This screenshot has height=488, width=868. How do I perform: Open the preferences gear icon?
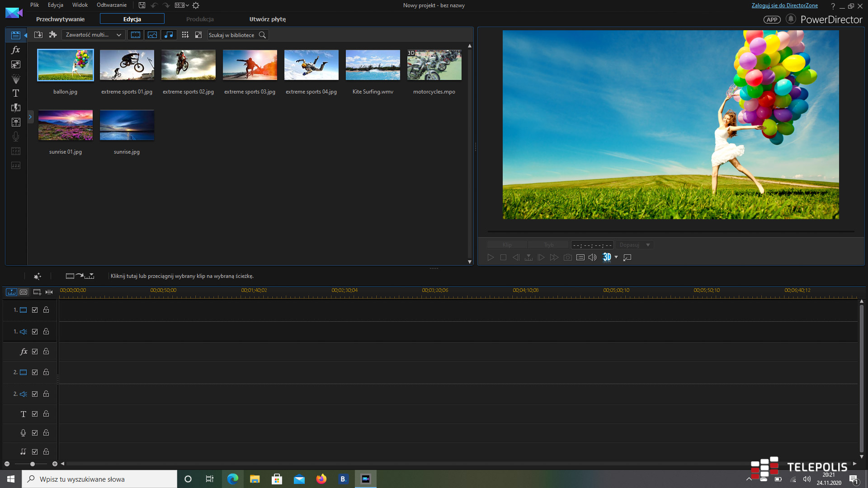tap(196, 5)
